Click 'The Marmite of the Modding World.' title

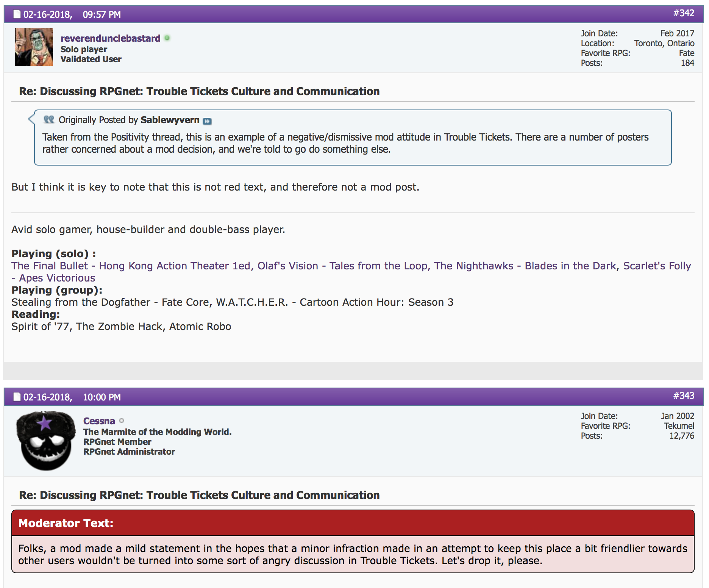(x=157, y=432)
